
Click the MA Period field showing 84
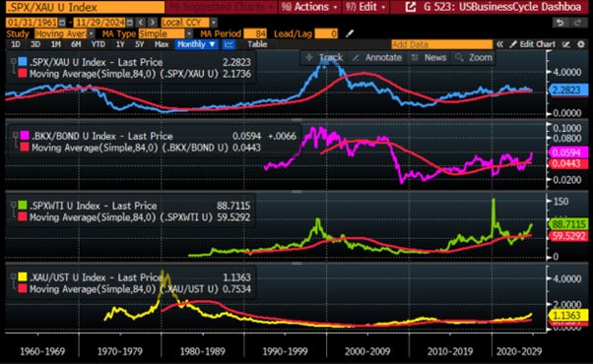[255, 33]
